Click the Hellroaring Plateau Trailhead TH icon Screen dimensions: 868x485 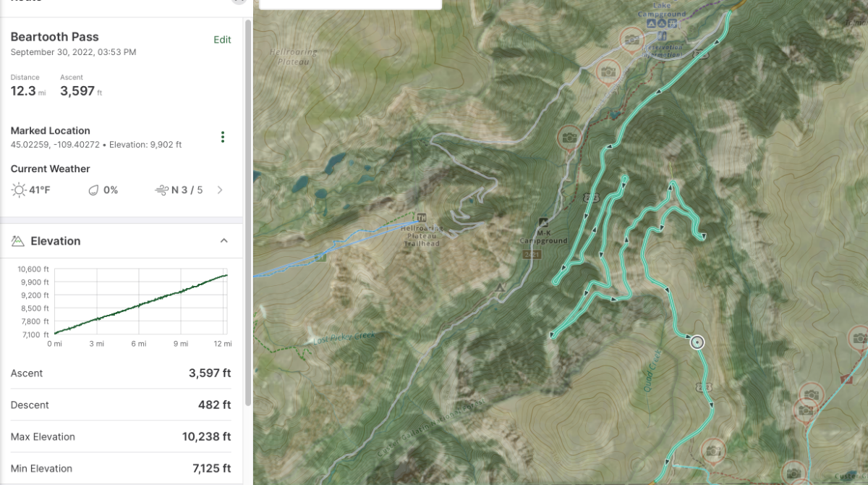pyautogui.click(x=423, y=217)
